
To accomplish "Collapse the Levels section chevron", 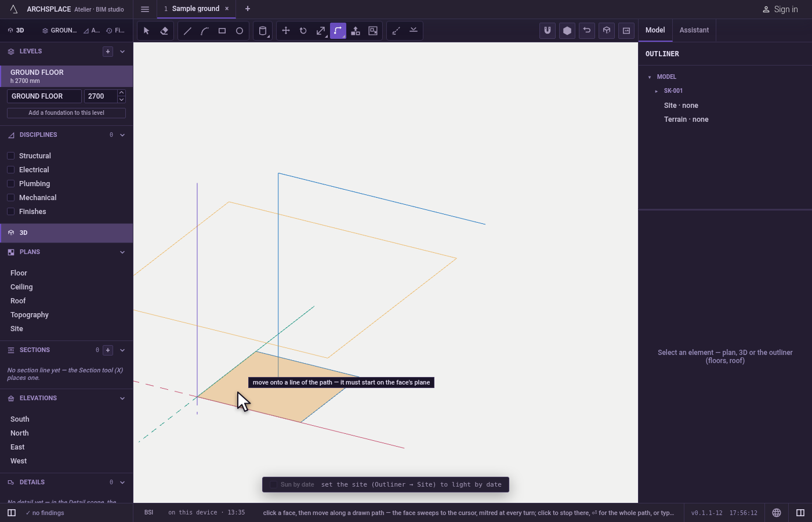I will pos(122,52).
